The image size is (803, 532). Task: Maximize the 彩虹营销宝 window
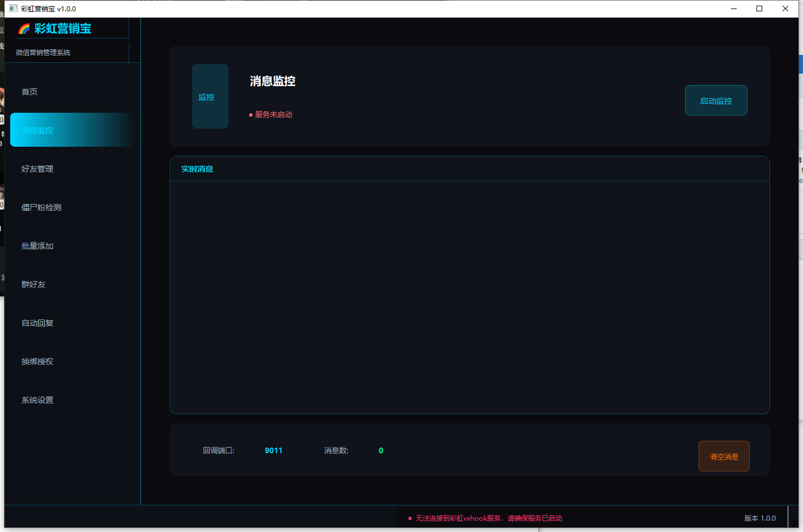tap(759, 8)
